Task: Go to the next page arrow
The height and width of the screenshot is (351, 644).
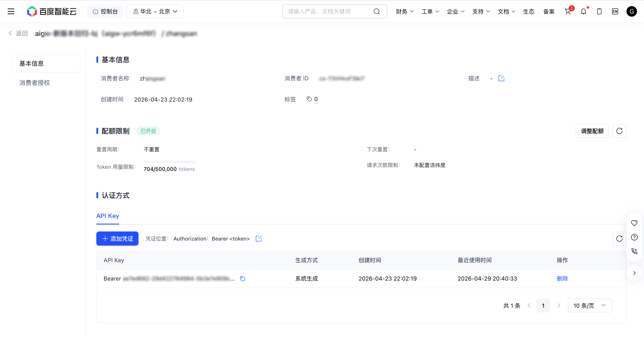Action: click(x=559, y=305)
